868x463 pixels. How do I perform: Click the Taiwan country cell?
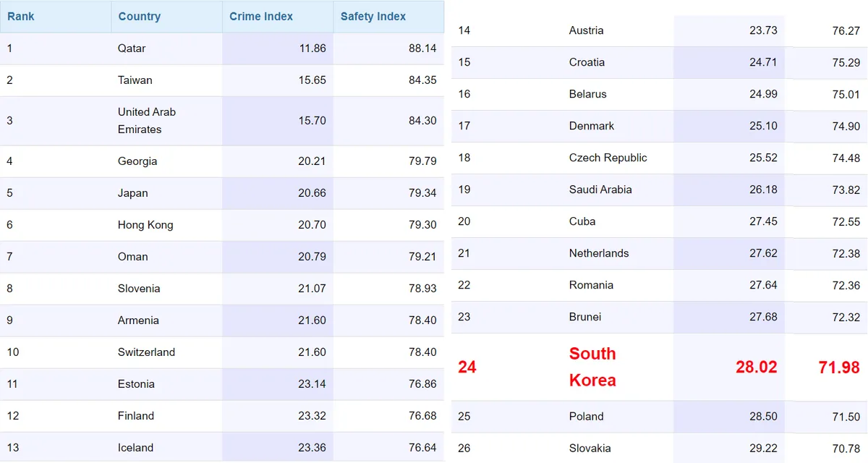[135, 80]
